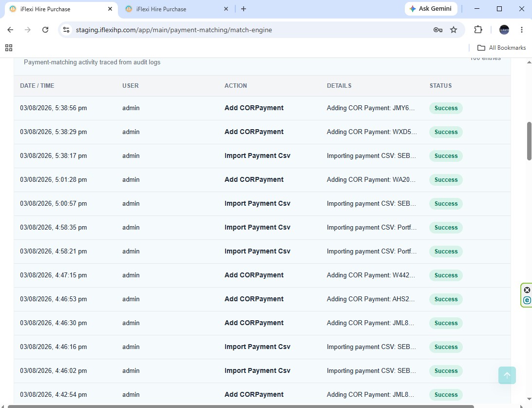Click the ACTION column header
This screenshot has width=532, height=408.
(235, 86)
